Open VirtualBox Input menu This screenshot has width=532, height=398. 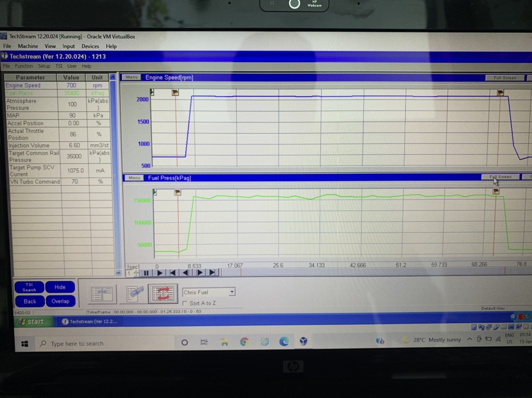69,46
